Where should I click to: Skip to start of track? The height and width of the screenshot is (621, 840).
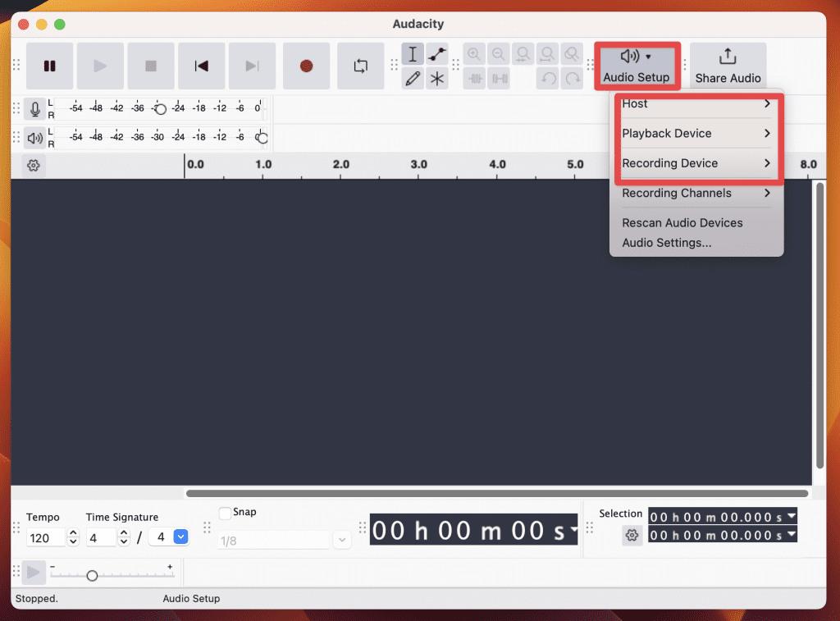(202, 66)
